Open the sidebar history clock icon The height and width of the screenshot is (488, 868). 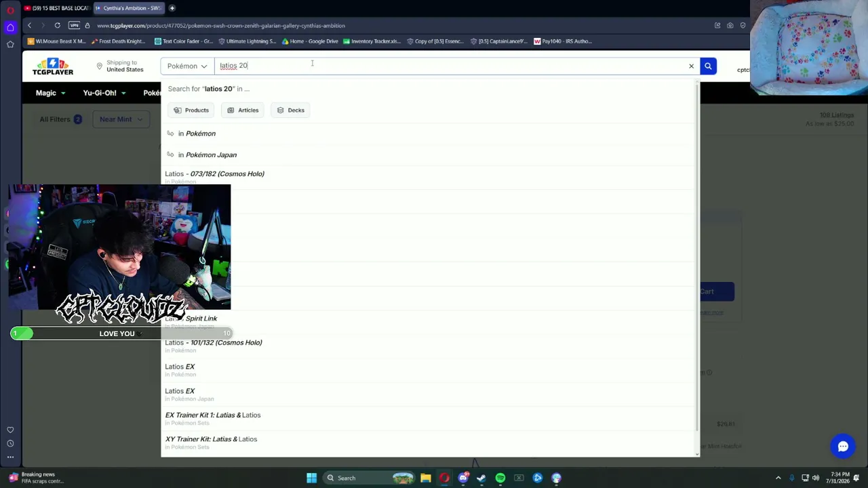pyautogui.click(x=10, y=443)
